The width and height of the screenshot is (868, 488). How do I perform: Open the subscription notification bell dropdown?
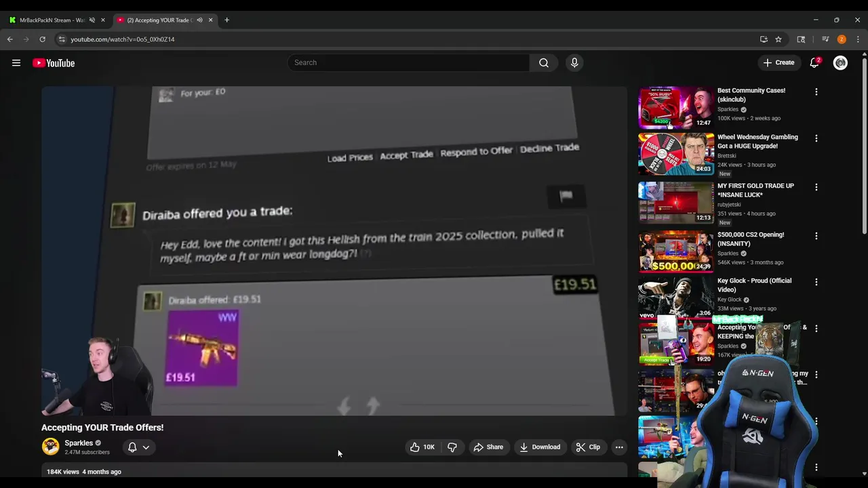point(138,447)
